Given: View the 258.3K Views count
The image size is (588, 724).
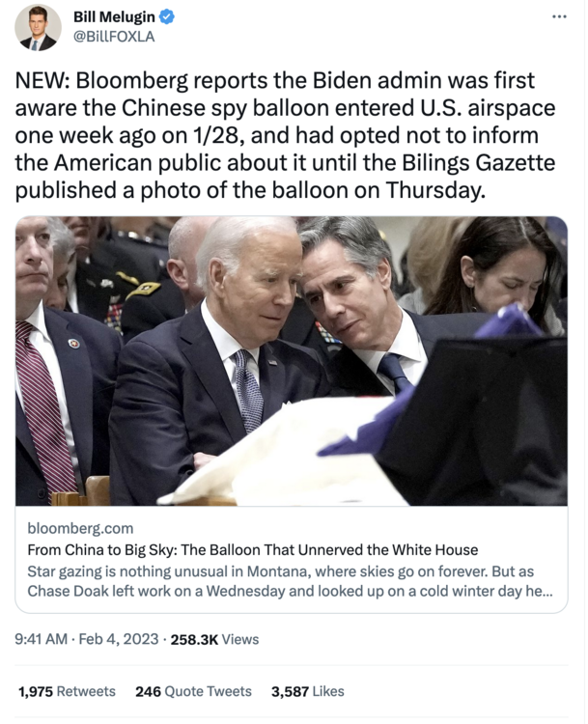Looking at the screenshot, I should pyautogui.click(x=214, y=639).
